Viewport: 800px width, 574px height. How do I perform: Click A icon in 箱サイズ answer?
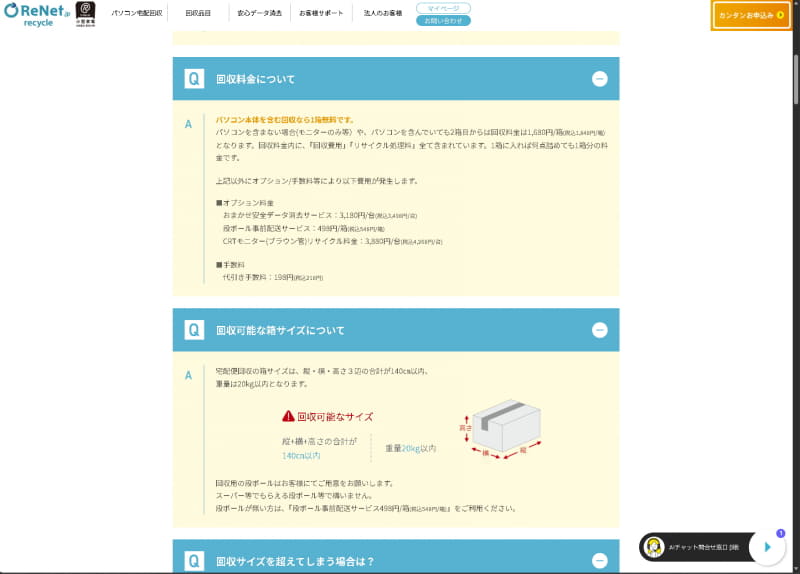pyautogui.click(x=188, y=376)
